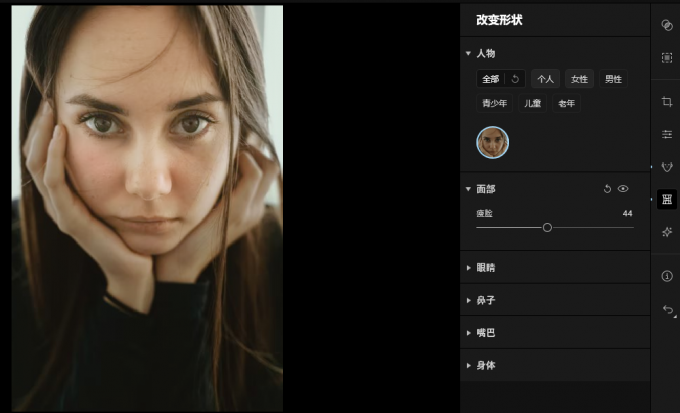Image resolution: width=680 pixels, height=413 pixels.
Task: Expand the 嘴巴 section
Action: coord(468,333)
